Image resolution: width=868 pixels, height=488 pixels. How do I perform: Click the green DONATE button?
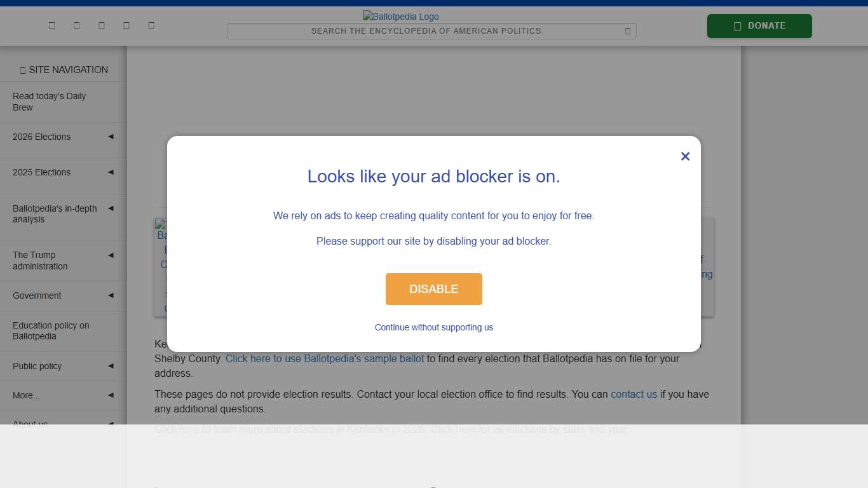pos(759,26)
